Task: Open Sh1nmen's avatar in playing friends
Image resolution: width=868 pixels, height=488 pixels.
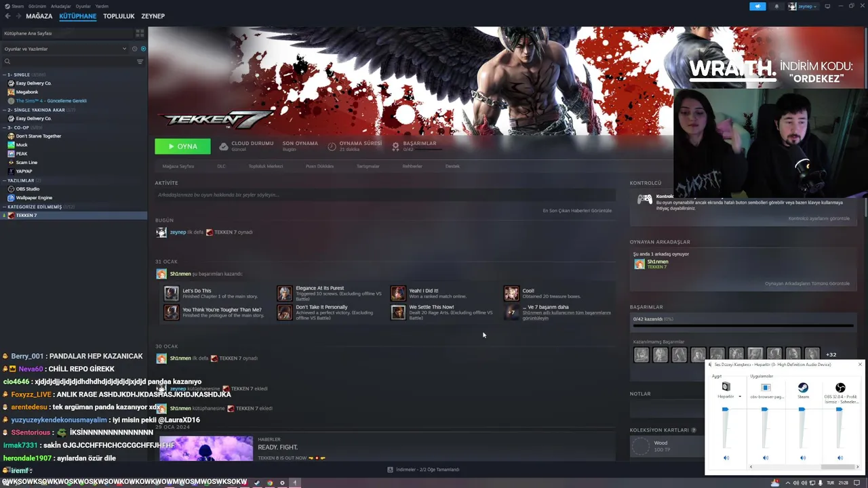Action: pyautogui.click(x=639, y=264)
